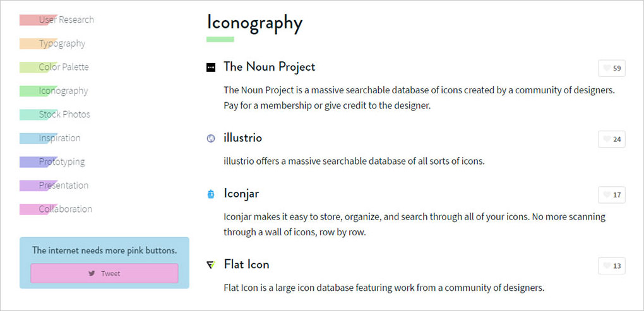Click the green Iconography sidebar color marker
The image size is (644, 311).
click(x=36, y=91)
